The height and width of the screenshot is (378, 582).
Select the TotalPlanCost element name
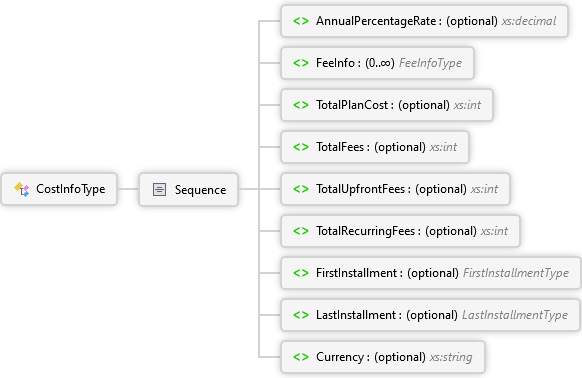[x=352, y=105]
